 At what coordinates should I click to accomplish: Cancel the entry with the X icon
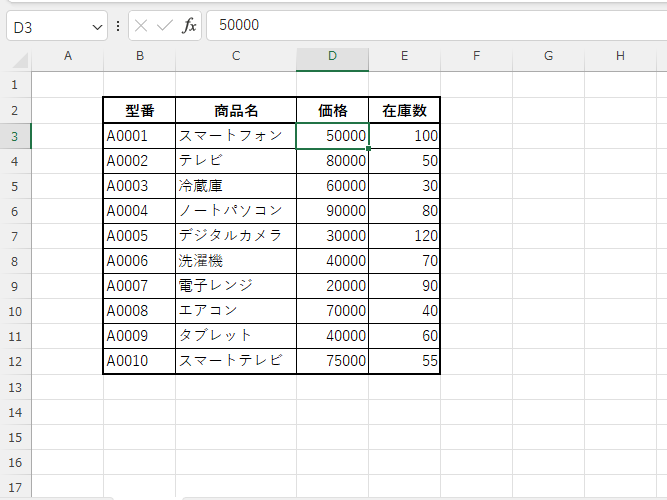coord(141,26)
